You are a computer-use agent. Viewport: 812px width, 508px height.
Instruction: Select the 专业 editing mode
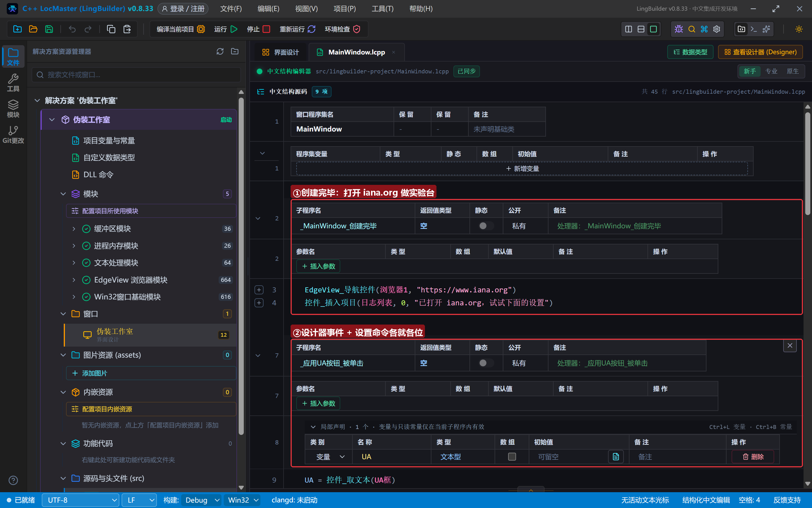coord(771,71)
